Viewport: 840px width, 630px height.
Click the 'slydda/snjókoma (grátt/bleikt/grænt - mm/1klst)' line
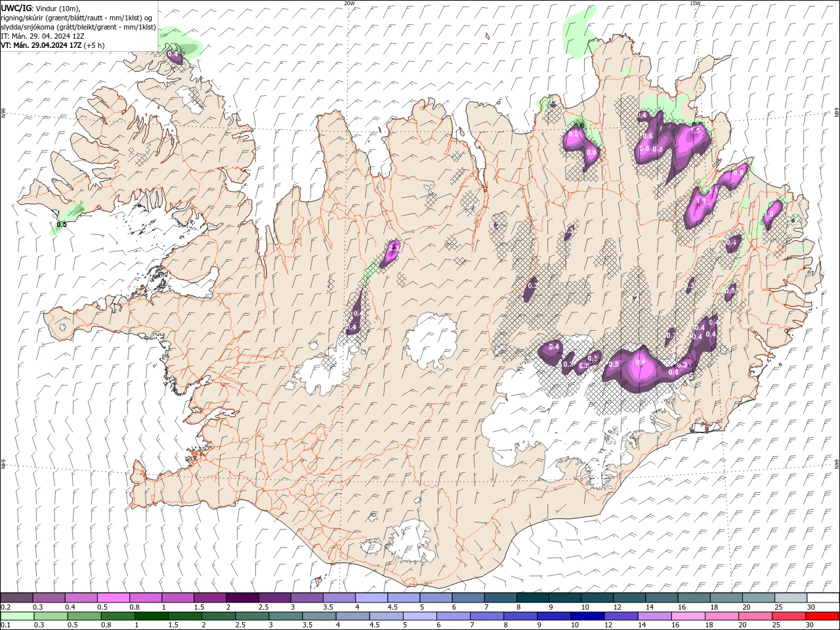click(x=79, y=27)
